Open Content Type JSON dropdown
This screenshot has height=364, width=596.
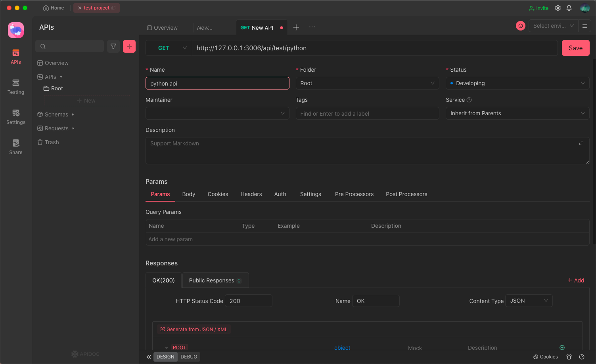click(x=529, y=301)
